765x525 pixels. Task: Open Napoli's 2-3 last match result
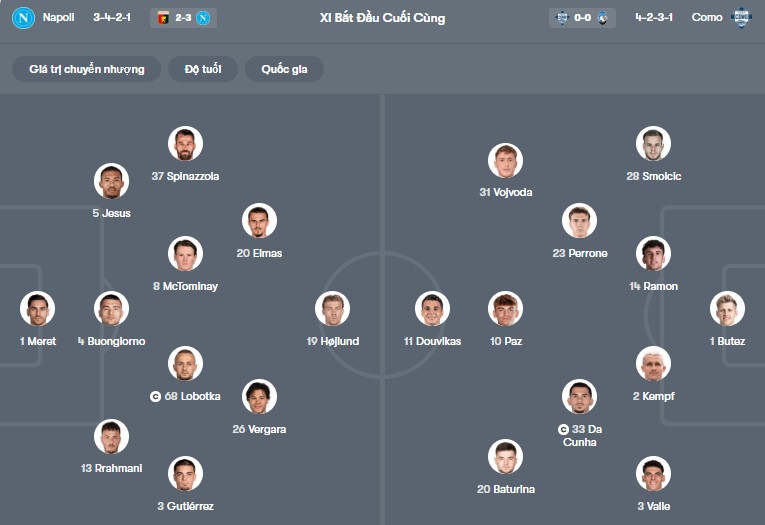point(184,18)
